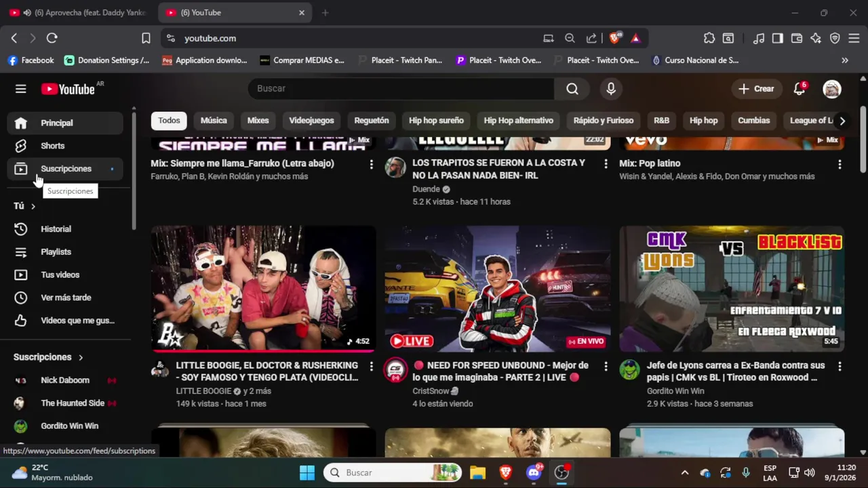
Task: Open options for Mix: Siempre me llama
Action: coord(371,164)
